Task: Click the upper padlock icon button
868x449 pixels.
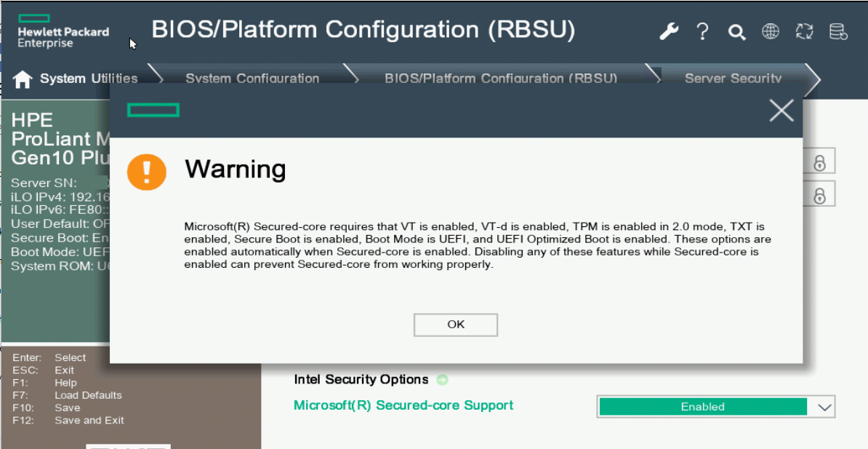Action: (819, 162)
